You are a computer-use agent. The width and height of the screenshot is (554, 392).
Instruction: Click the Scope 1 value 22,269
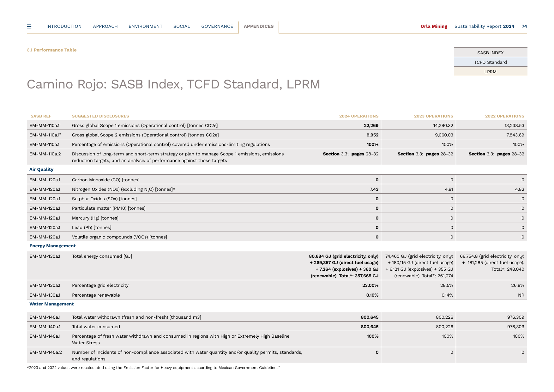[371, 125]
